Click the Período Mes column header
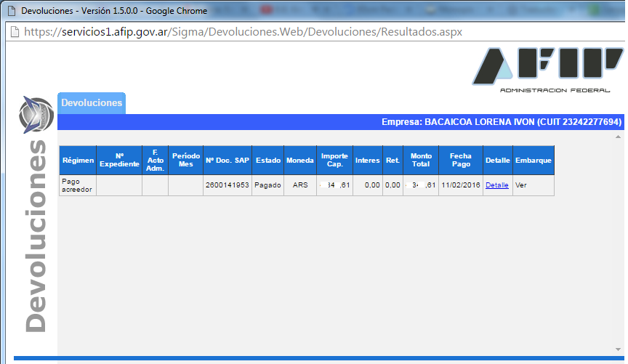The image size is (628, 364). (186, 160)
